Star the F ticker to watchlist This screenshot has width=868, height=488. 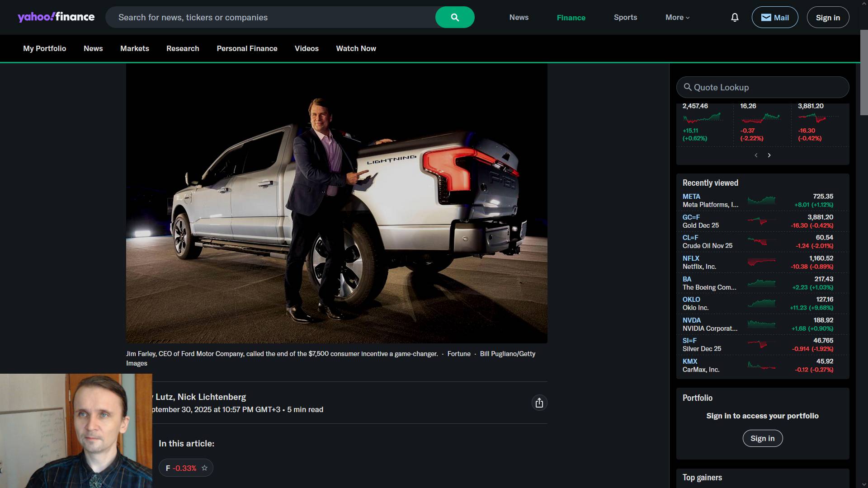(204, 468)
